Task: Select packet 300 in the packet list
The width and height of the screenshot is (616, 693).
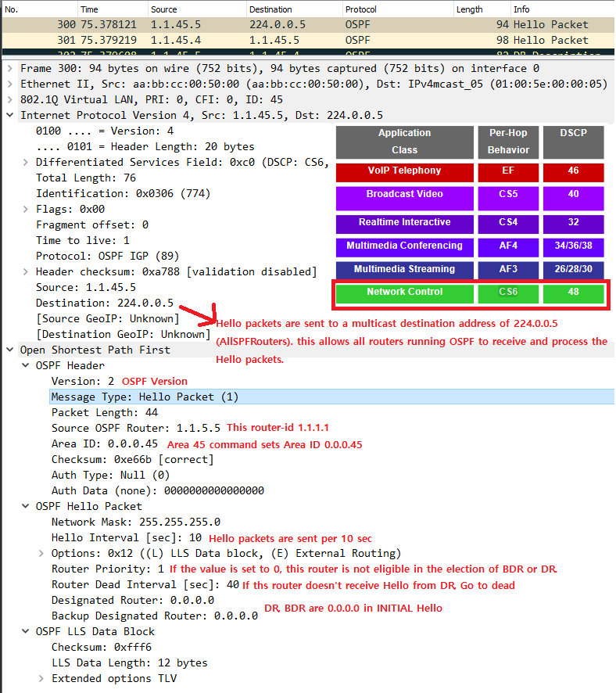Action: tap(308, 25)
